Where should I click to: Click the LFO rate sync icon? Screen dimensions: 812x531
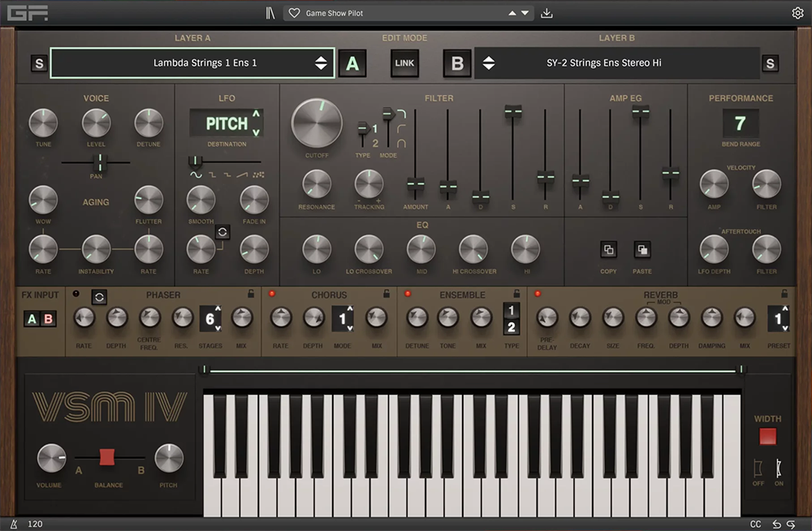click(220, 232)
